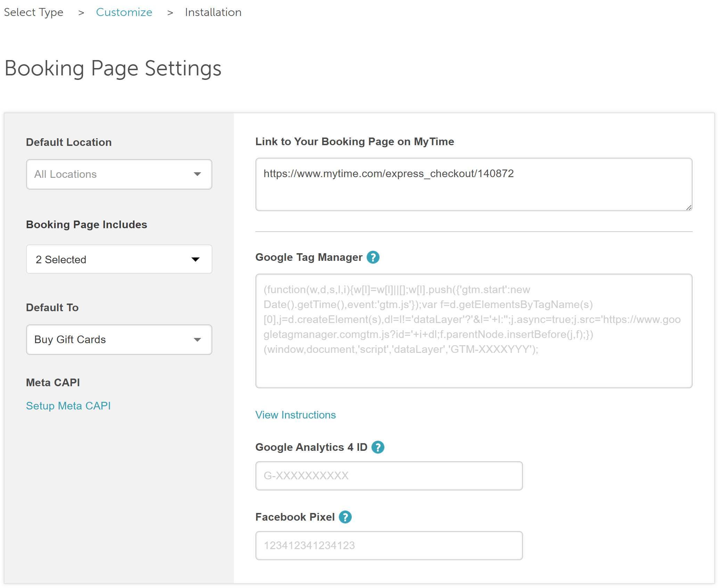Click the Booking Page Settings heading
The width and height of the screenshot is (718, 588).
(113, 68)
